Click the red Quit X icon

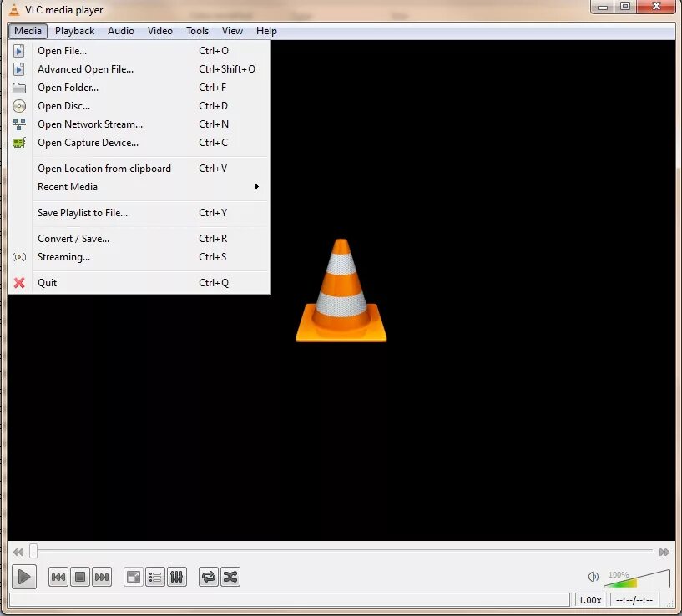pos(18,283)
